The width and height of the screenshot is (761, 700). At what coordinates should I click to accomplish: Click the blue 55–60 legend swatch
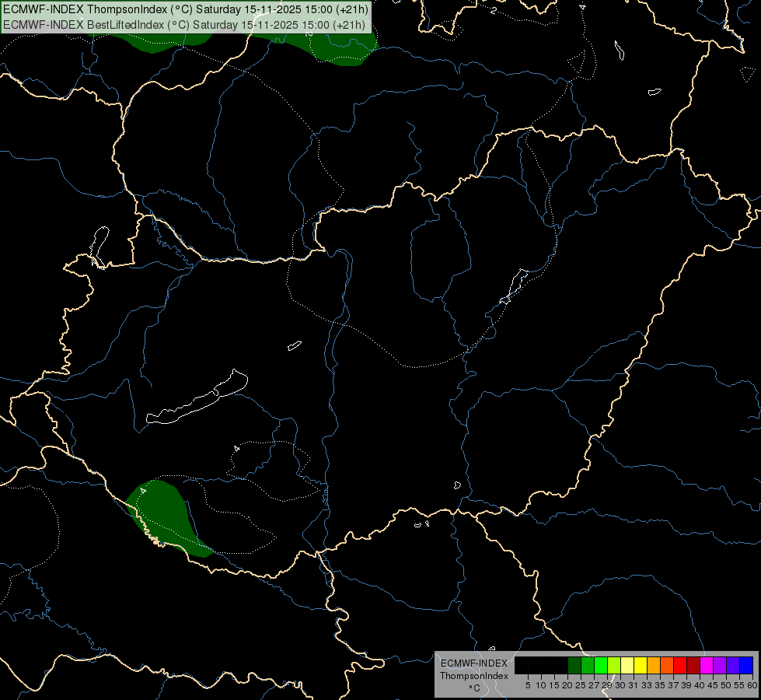point(746,665)
